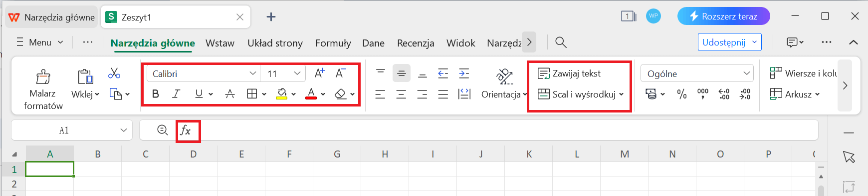The height and width of the screenshot is (196, 868).
Task: Click the distributed alignment icon
Action: click(464, 94)
